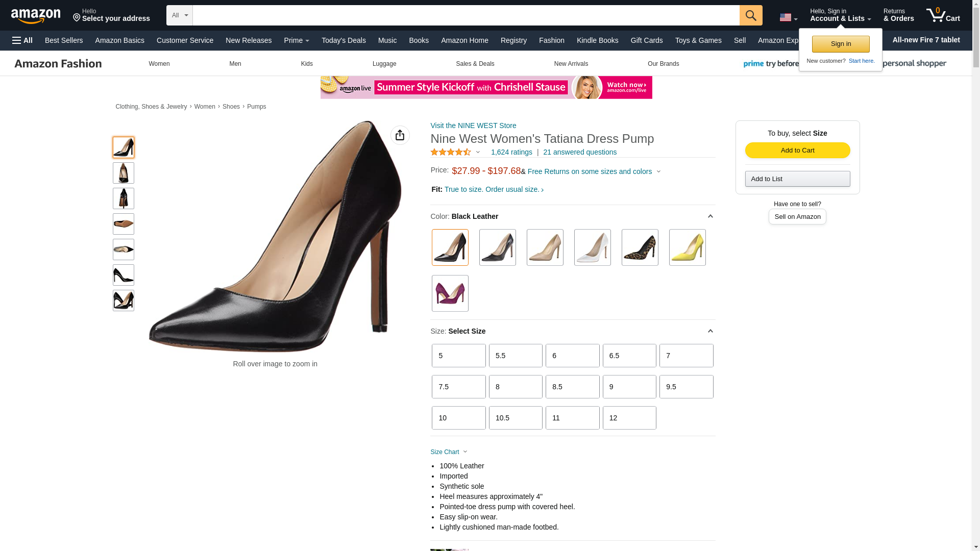Image resolution: width=980 pixels, height=551 pixels.
Task: Choose size 9 button
Action: (629, 387)
